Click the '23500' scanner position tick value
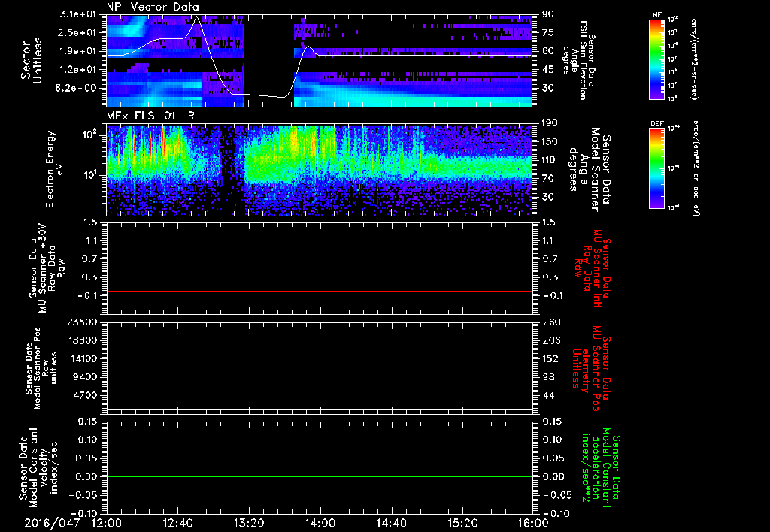The height and width of the screenshot is (532, 770). (x=81, y=322)
